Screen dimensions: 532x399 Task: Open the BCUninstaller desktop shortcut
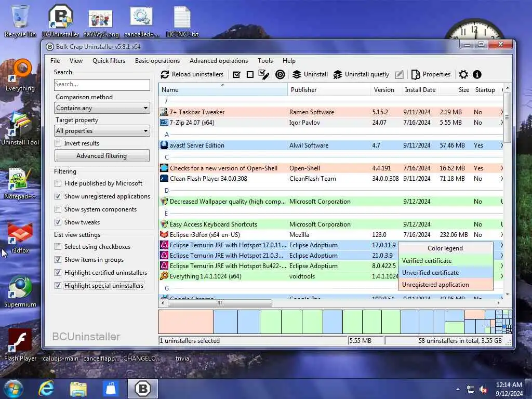point(60,20)
